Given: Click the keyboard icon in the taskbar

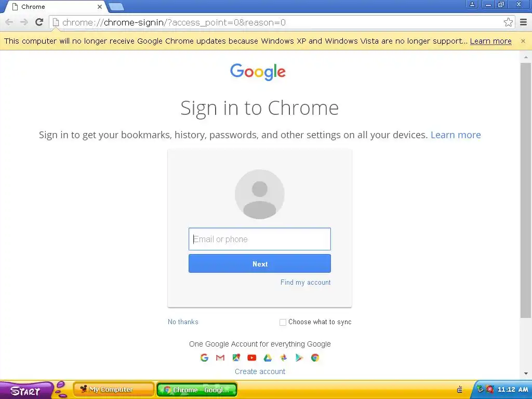Looking at the screenshot, I should point(460,389).
